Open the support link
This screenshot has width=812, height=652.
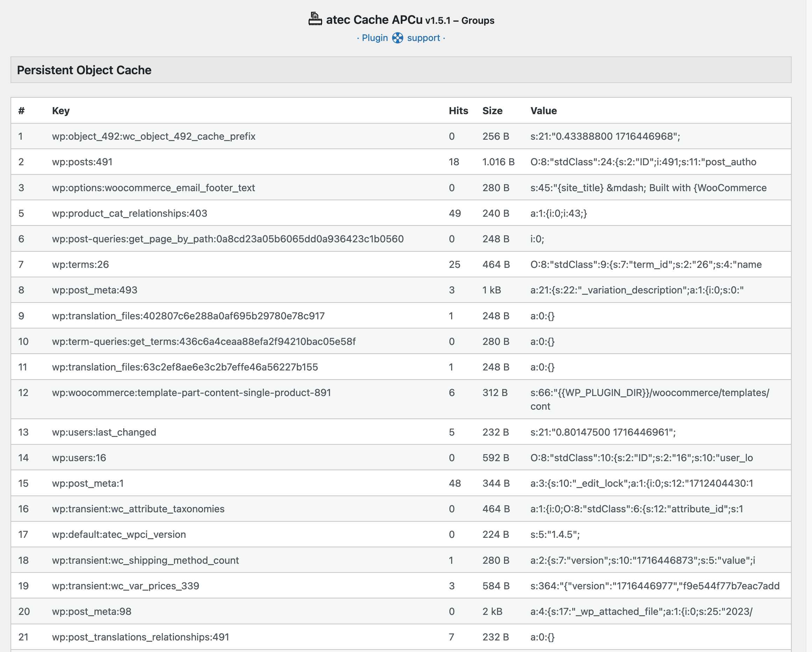(423, 38)
